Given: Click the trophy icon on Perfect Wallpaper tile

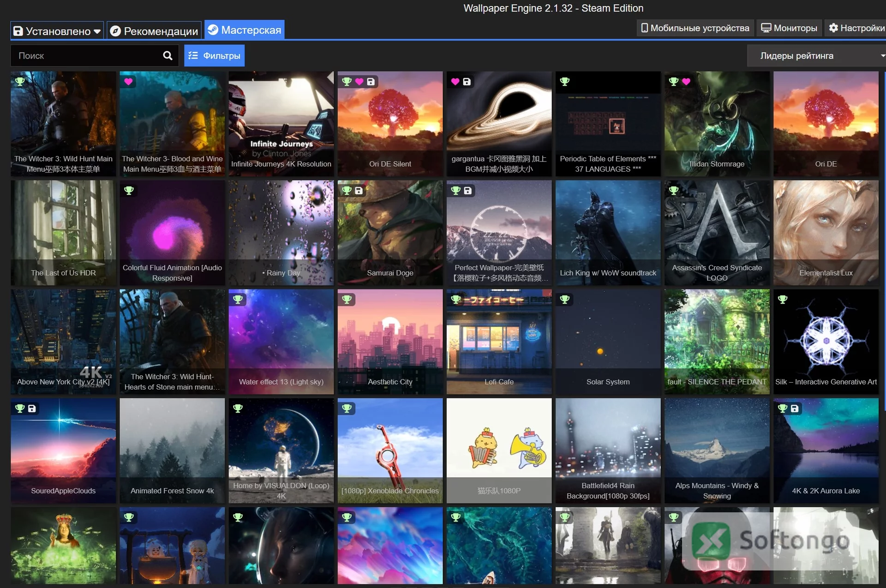Looking at the screenshot, I should [x=455, y=191].
